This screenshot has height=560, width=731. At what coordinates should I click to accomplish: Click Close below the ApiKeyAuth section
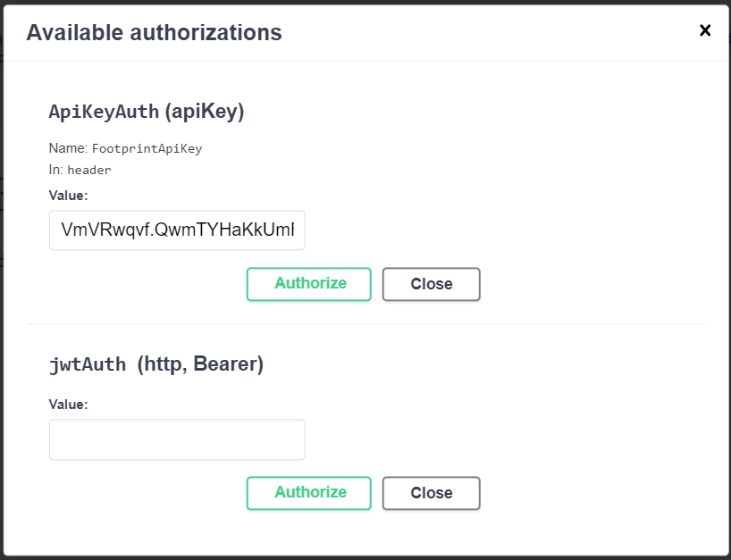431,283
